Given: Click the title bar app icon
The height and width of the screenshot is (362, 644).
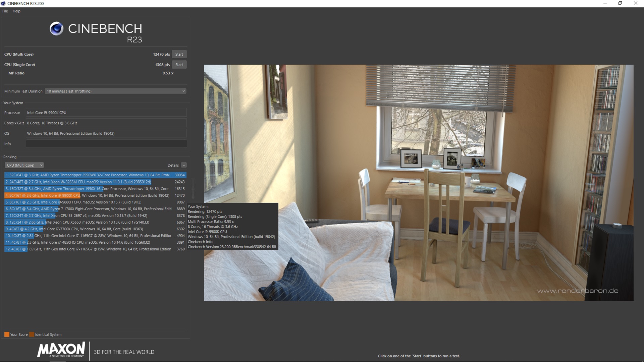Looking at the screenshot, I should (x=3, y=3).
